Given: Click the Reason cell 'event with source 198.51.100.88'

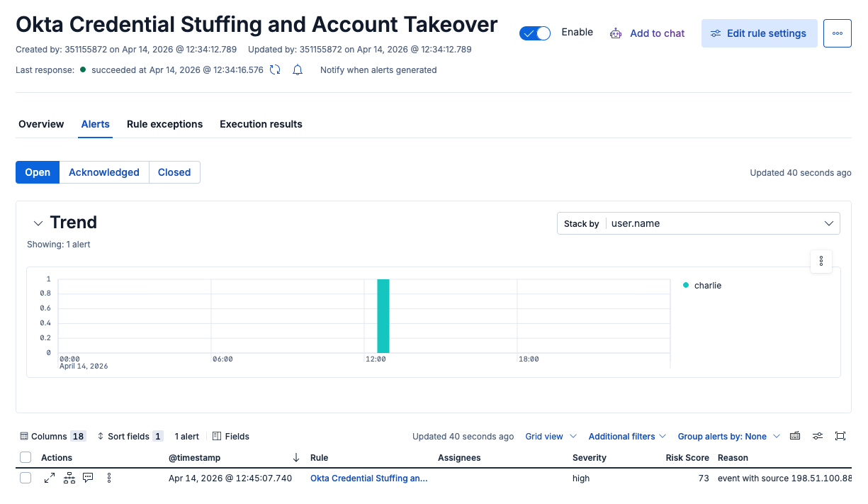Looking at the screenshot, I should (x=784, y=478).
